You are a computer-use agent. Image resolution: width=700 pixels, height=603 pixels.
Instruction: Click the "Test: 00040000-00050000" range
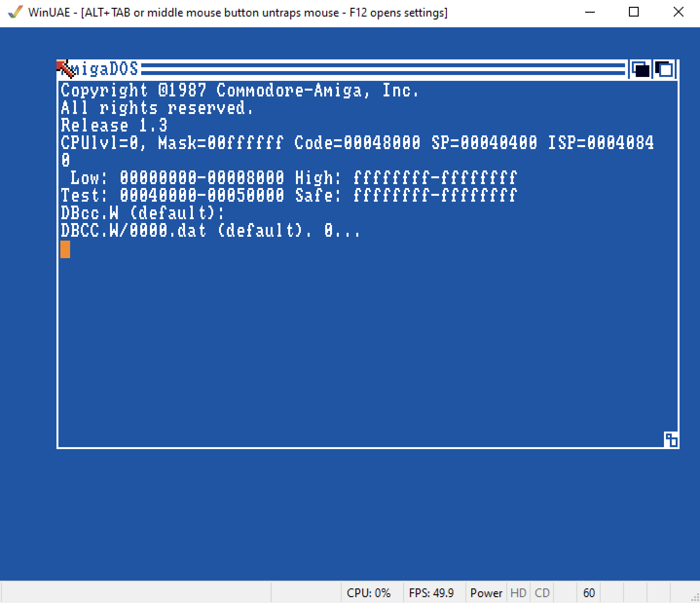click(x=172, y=196)
